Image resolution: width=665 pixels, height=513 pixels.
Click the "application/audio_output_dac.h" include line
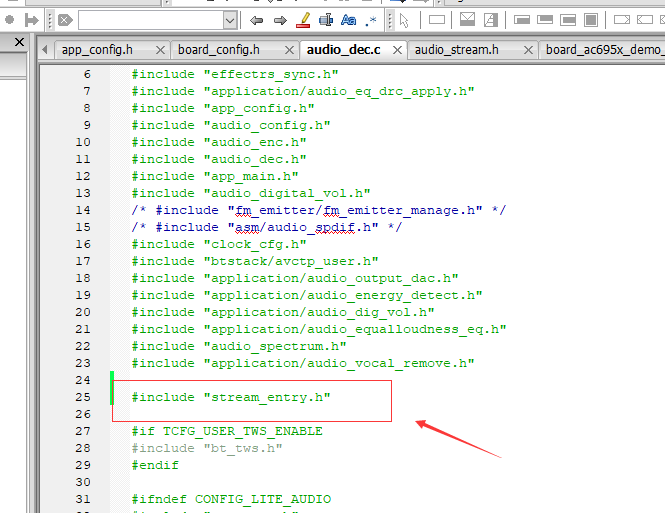pyautogui.click(x=295, y=278)
